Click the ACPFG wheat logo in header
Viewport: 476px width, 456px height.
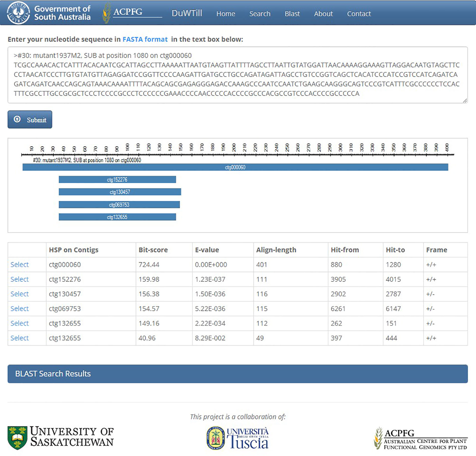[107, 13]
